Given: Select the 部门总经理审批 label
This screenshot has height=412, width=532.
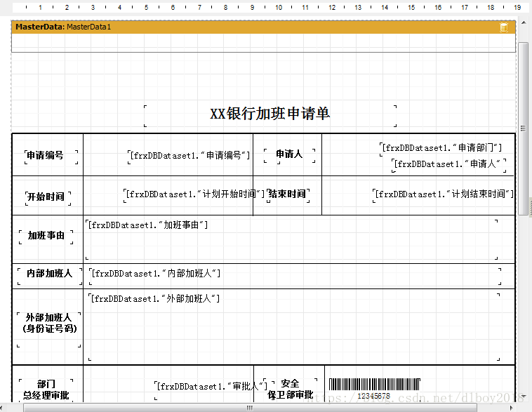Looking at the screenshot, I should click(x=46, y=391).
